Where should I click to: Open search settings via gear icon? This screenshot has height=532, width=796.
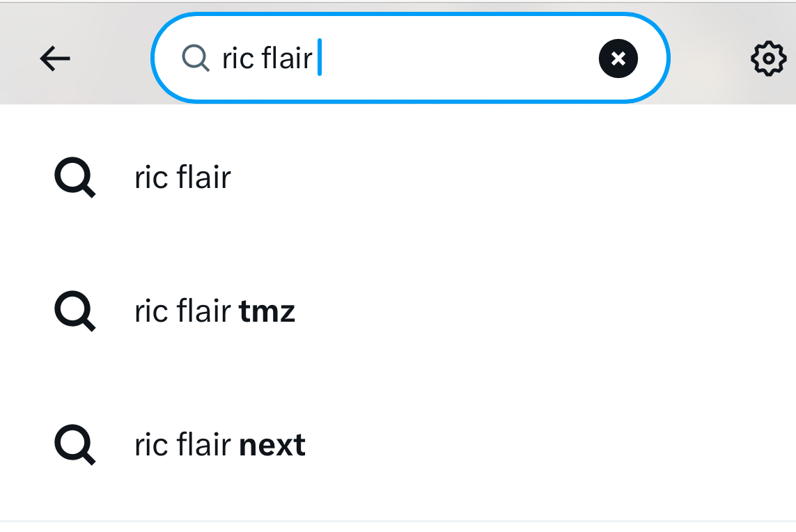click(767, 58)
